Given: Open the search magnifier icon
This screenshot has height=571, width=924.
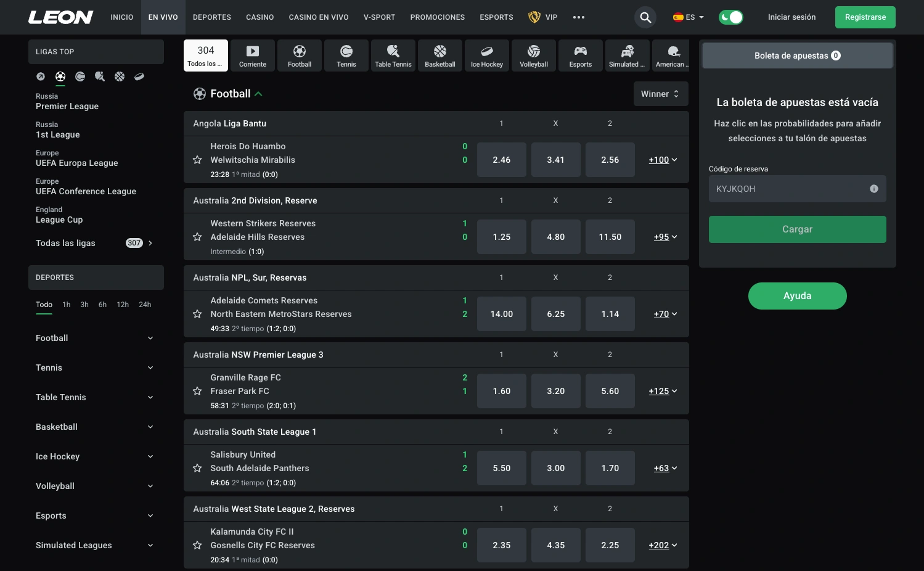Looking at the screenshot, I should pos(645,17).
